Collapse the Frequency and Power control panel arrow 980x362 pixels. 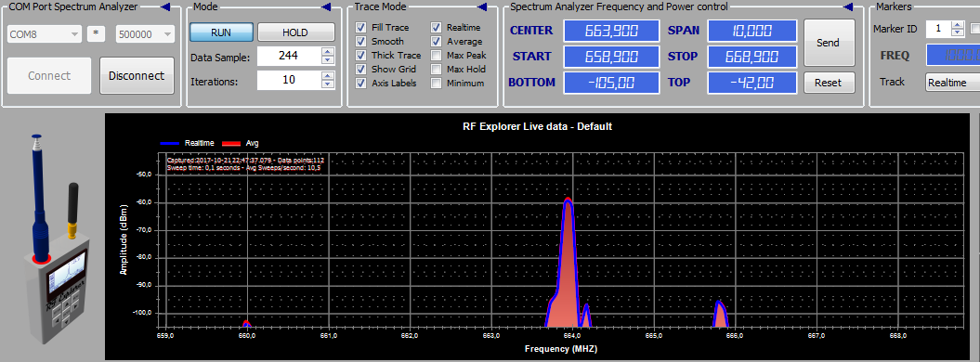point(847,6)
